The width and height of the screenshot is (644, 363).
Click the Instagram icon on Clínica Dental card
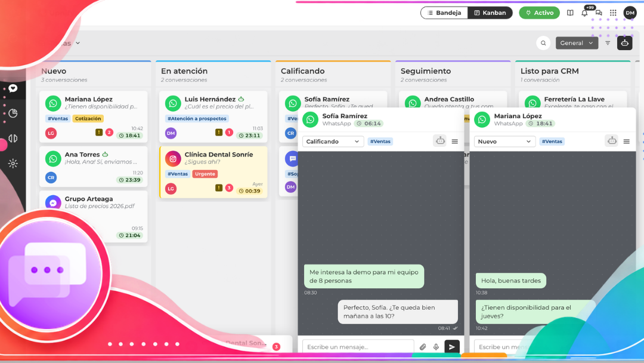(x=173, y=158)
